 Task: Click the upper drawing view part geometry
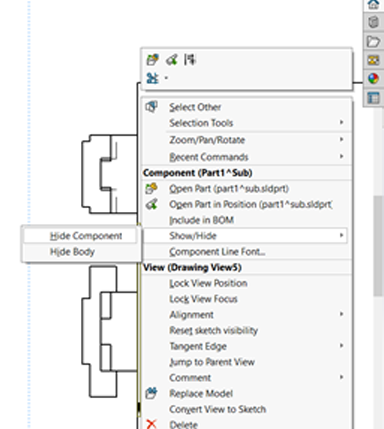[x=109, y=174]
